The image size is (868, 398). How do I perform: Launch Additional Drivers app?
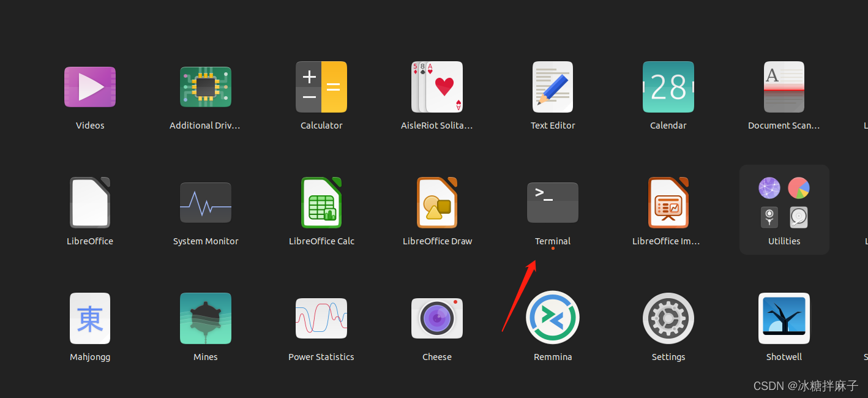coord(205,87)
